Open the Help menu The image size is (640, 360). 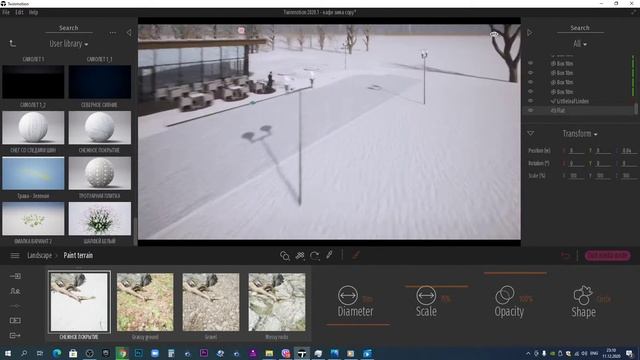[x=33, y=12]
